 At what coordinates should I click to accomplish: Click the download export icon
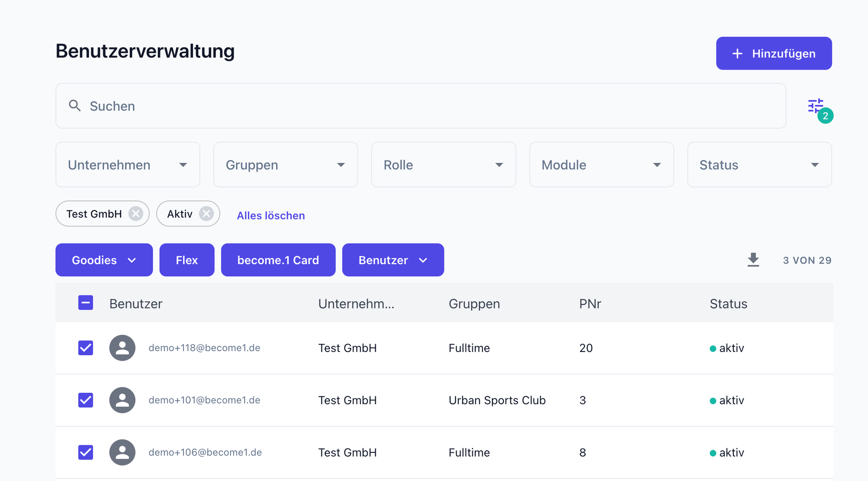tap(753, 260)
